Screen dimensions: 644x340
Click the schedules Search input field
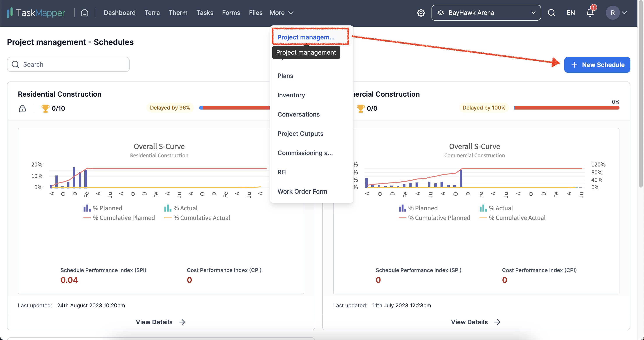[x=68, y=64]
